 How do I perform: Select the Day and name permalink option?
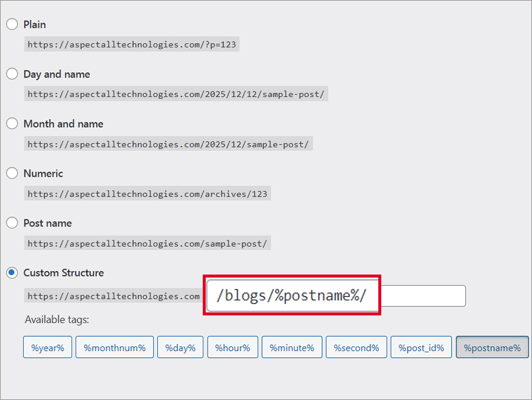12,74
